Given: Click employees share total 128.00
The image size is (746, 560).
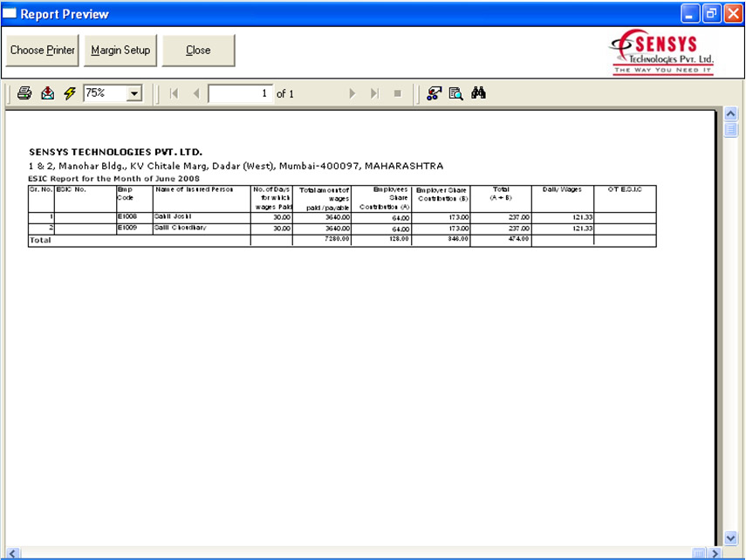Looking at the screenshot, I should 399,239.
